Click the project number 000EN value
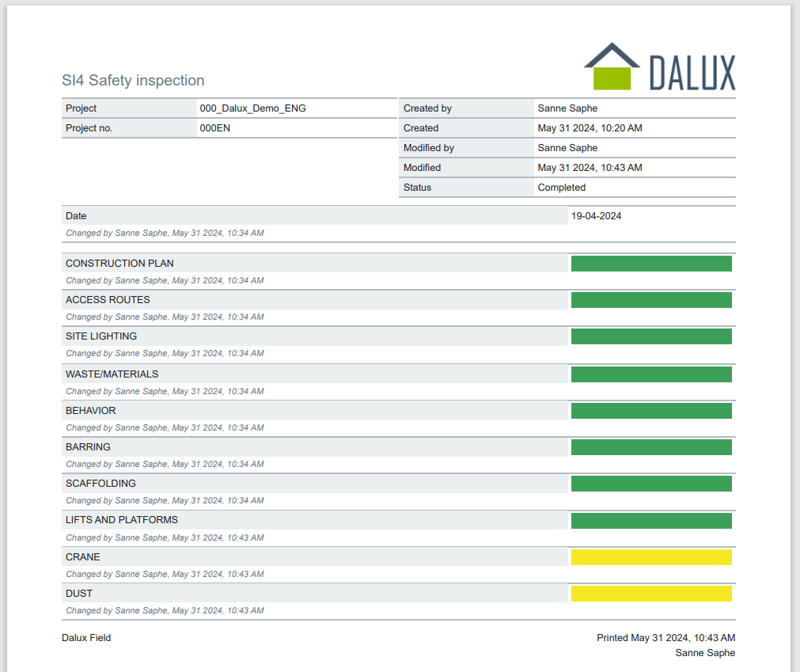Image resolution: width=800 pixels, height=672 pixels. [214, 128]
